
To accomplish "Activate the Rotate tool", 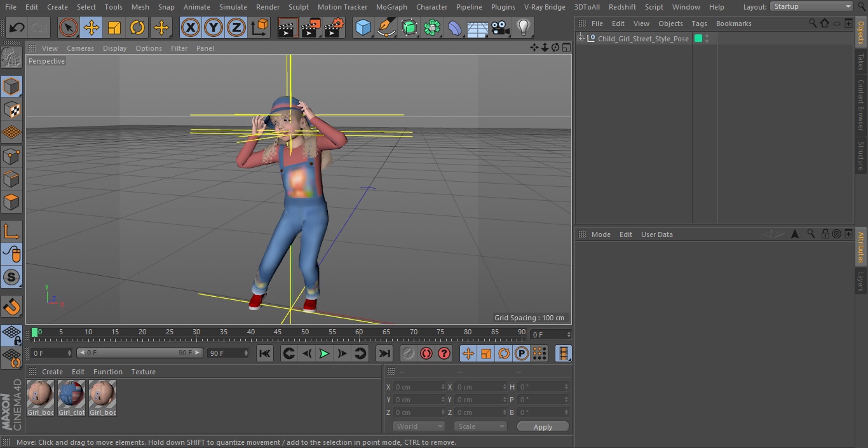I will (137, 27).
